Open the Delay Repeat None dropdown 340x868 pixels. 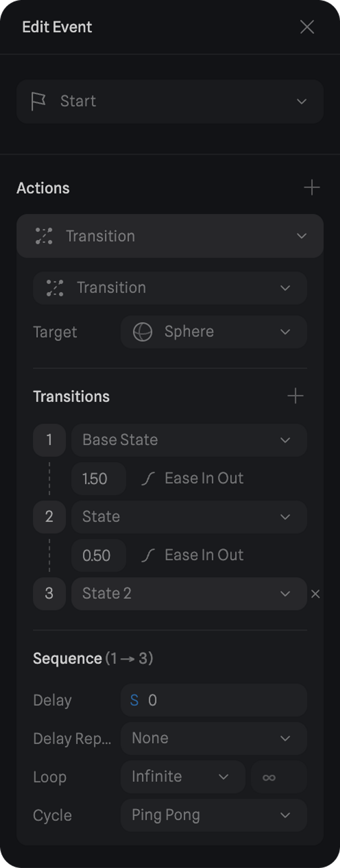[214, 738]
